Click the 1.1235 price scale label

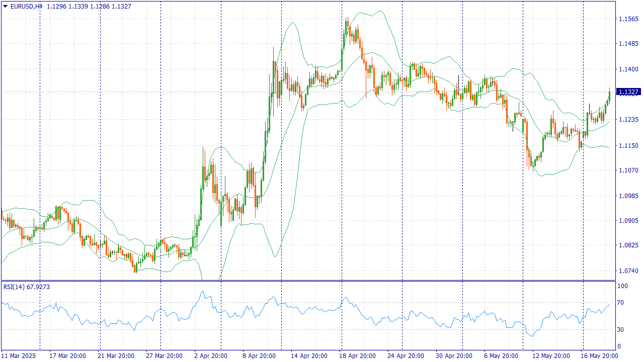point(628,120)
